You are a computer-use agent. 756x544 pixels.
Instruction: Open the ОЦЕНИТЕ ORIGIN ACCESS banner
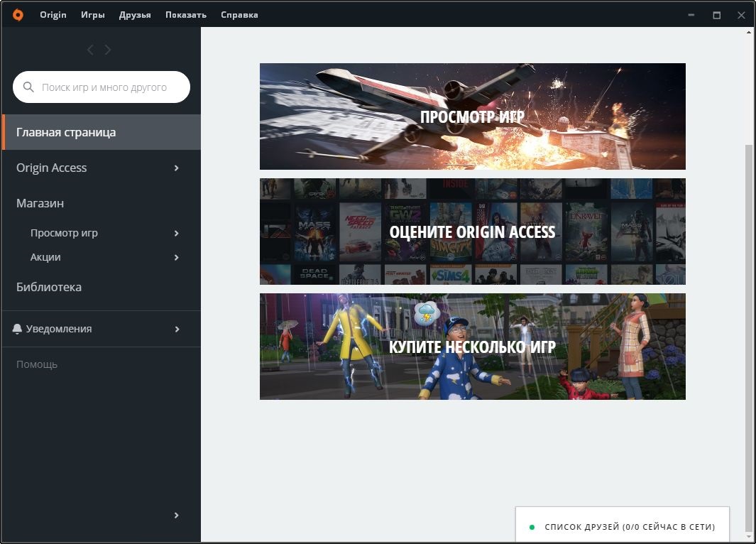pyautogui.click(x=473, y=232)
